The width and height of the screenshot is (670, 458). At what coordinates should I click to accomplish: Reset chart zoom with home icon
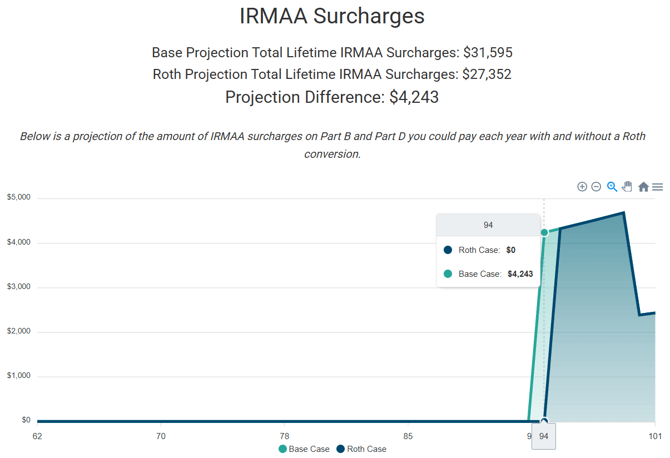(x=643, y=187)
